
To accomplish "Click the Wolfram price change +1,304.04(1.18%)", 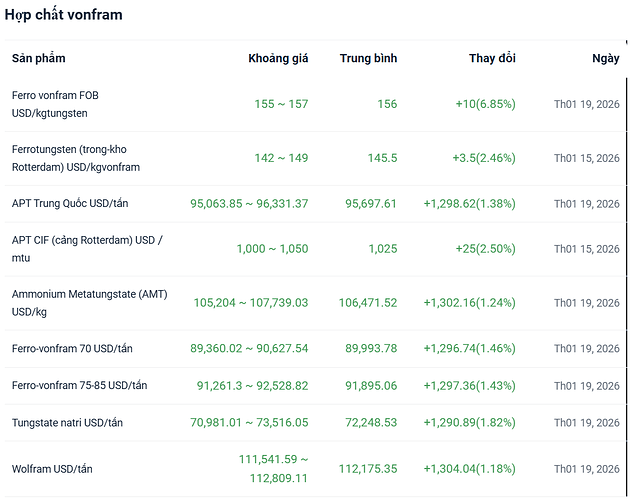I will pyautogui.click(x=469, y=468).
